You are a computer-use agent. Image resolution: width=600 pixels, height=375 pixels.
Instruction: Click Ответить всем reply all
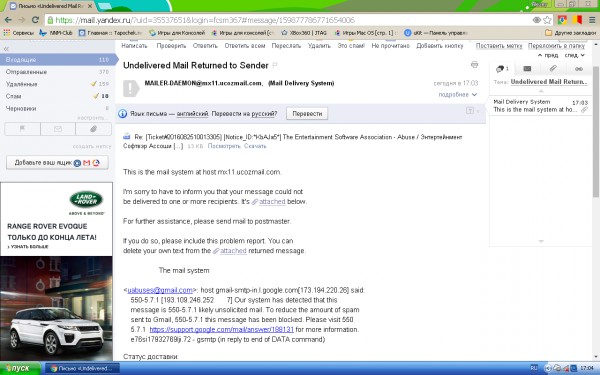point(245,46)
